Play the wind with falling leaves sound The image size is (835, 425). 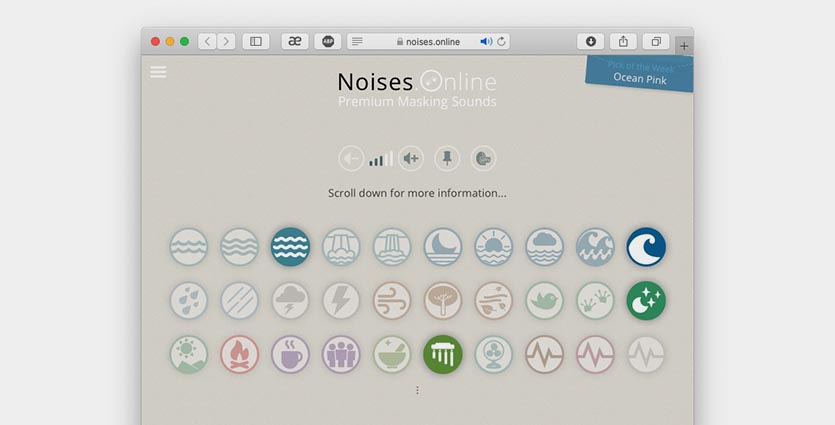coord(494,301)
